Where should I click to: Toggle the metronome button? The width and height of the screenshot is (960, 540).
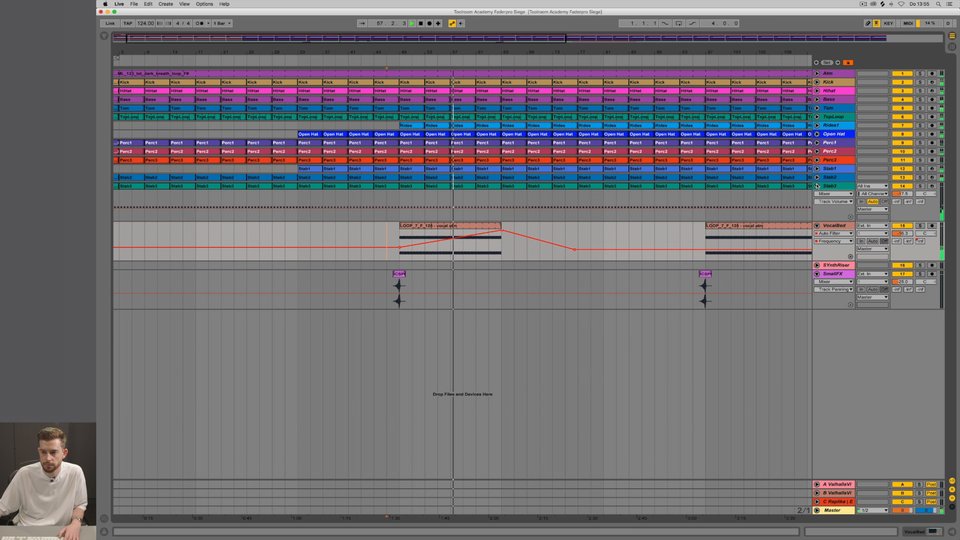[x=200, y=23]
